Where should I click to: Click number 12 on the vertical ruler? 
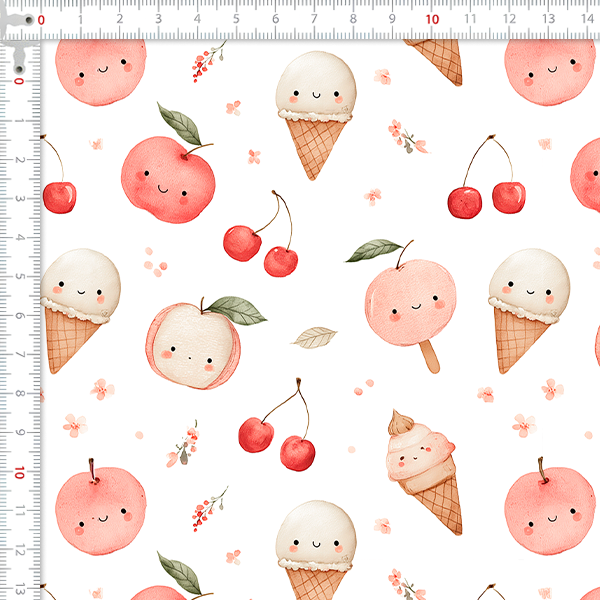[x=20, y=550]
